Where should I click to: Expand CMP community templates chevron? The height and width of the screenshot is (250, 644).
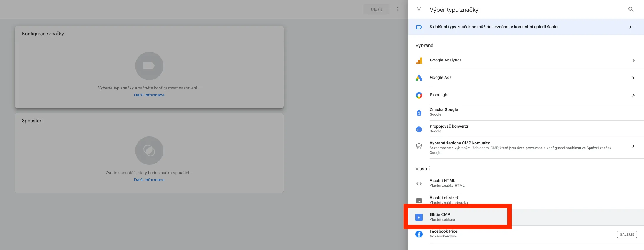(633, 146)
